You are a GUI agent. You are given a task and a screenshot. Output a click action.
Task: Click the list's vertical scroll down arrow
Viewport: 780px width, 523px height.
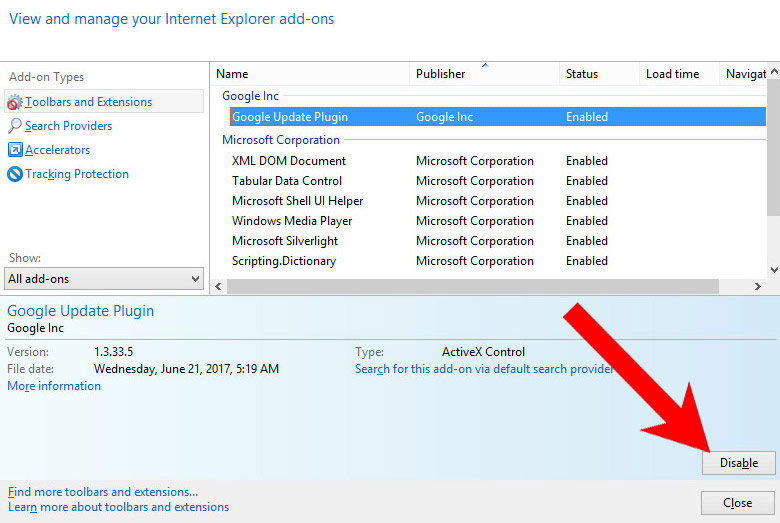774,270
